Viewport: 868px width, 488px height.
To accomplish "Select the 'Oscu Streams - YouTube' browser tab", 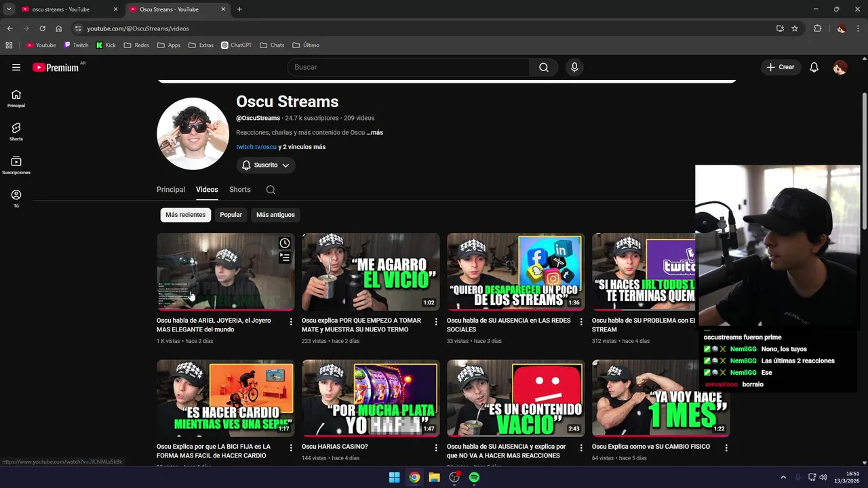I will coord(178,9).
